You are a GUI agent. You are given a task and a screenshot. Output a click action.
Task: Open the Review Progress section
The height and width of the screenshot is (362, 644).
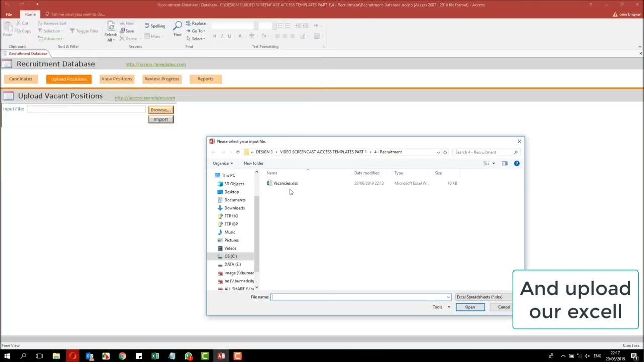162,79
